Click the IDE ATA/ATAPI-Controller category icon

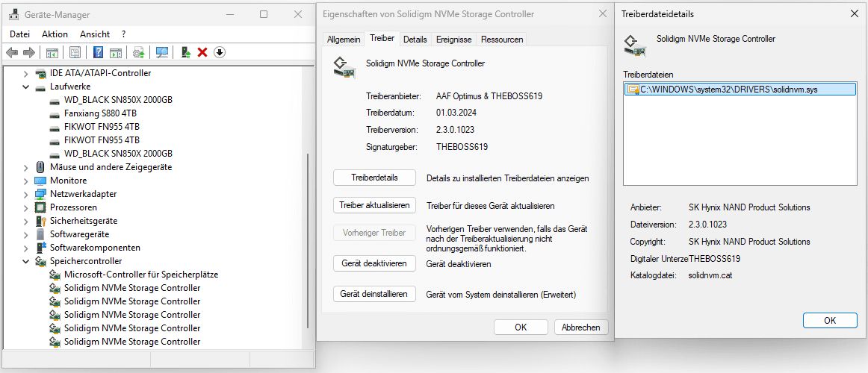(40, 73)
